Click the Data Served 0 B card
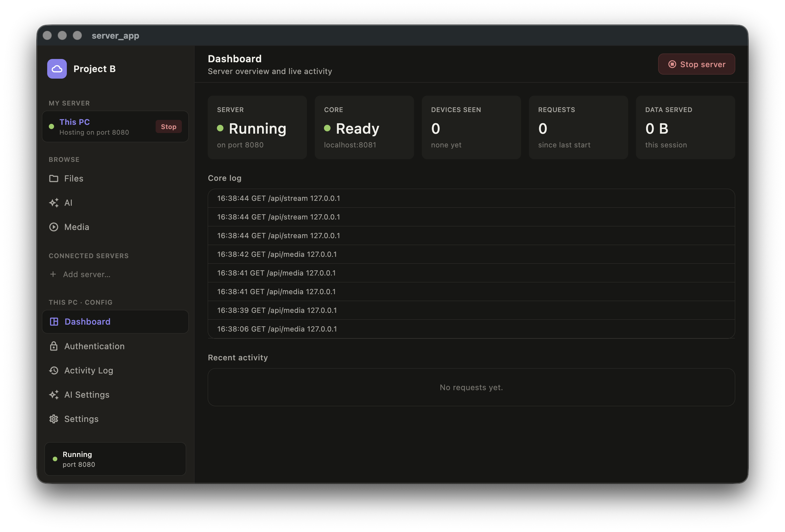 (x=685, y=127)
